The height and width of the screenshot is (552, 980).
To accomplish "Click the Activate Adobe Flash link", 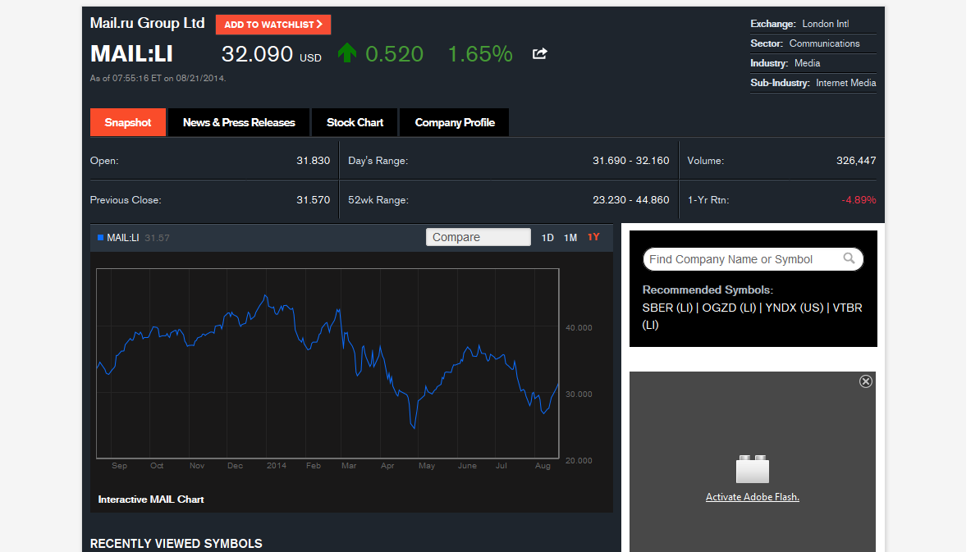I will tap(753, 497).
